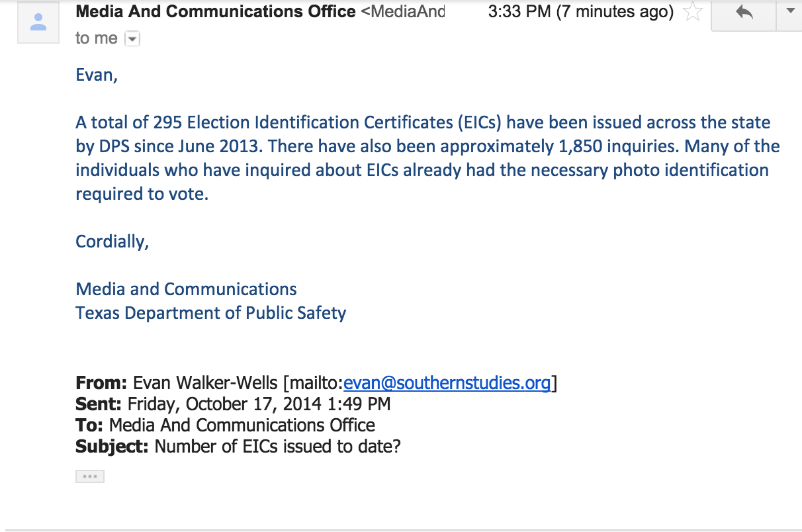Click the "Subject: Number of EICs issued" line

[238, 446]
